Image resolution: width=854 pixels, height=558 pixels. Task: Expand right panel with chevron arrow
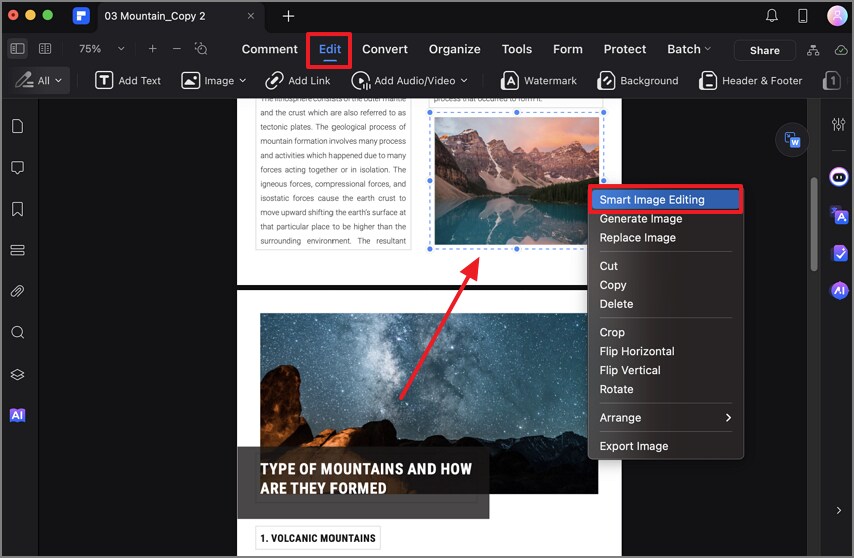point(839,511)
